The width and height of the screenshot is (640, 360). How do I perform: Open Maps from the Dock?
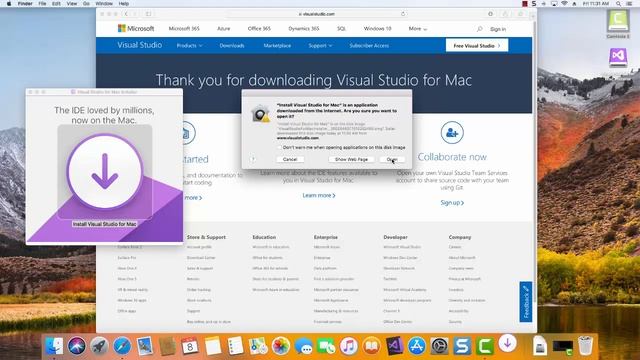[258, 347]
